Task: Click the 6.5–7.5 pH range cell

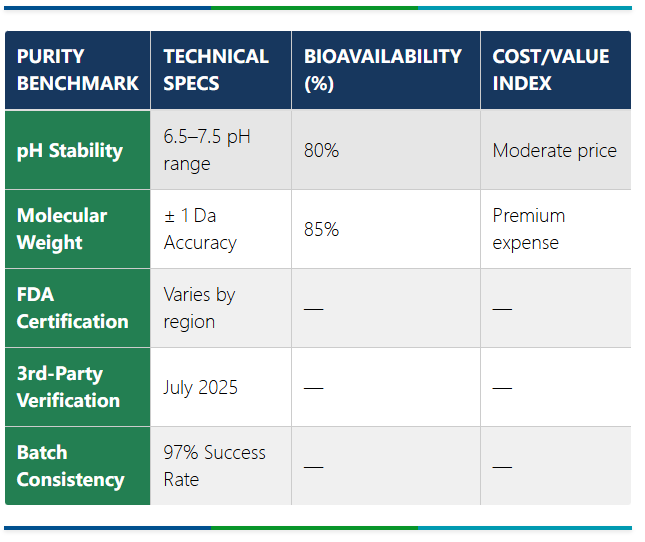Action: pos(207,150)
